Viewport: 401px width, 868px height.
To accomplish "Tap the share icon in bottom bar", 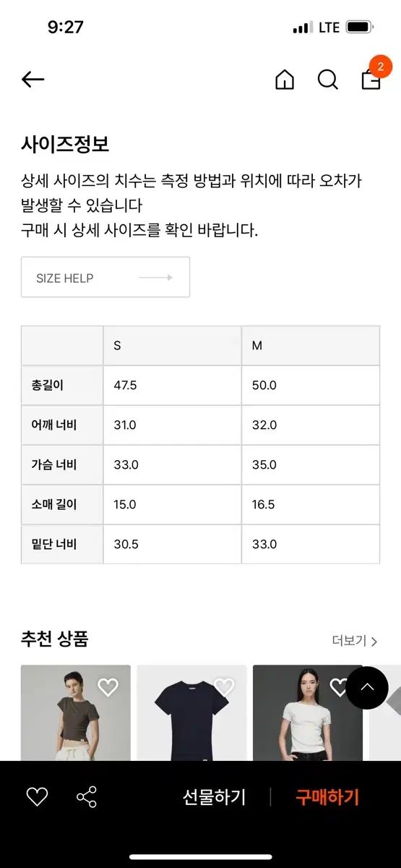I will (x=87, y=797).
